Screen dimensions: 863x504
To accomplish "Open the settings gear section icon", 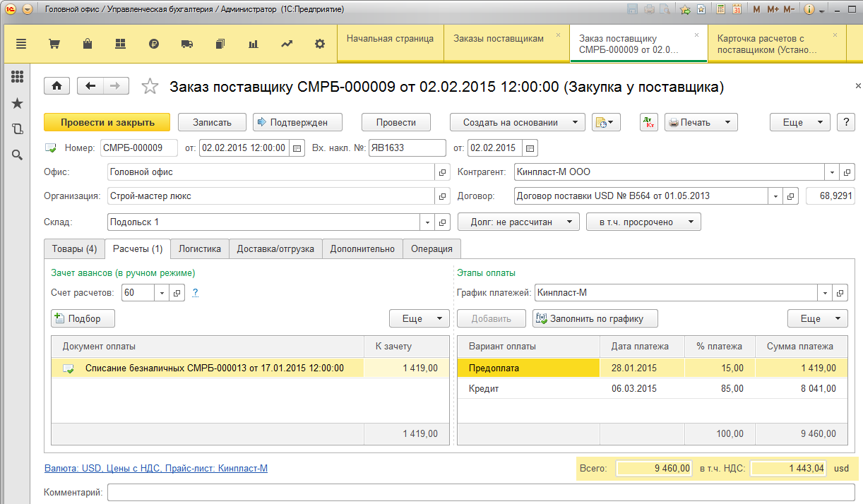I will [x=320, y=44].
